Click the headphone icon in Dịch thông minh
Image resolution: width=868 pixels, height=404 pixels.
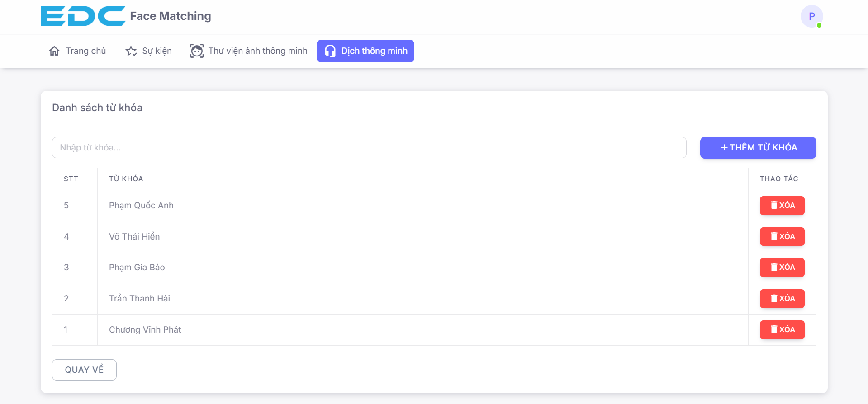[330, 51]
